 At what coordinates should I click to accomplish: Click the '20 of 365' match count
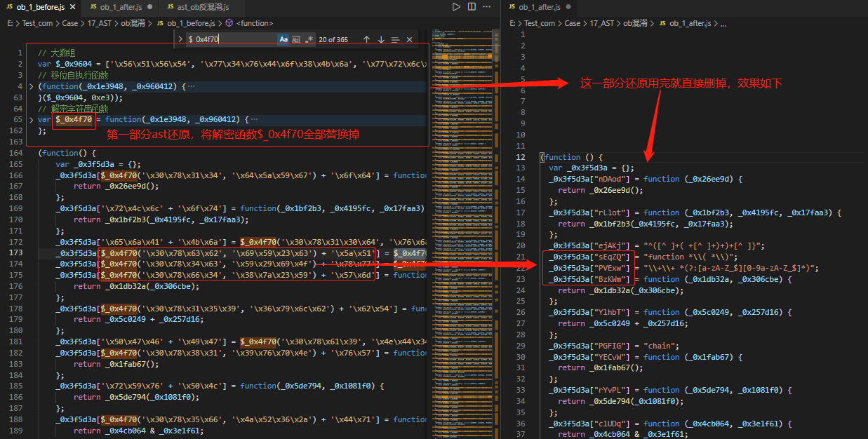(x=333, y=39)
